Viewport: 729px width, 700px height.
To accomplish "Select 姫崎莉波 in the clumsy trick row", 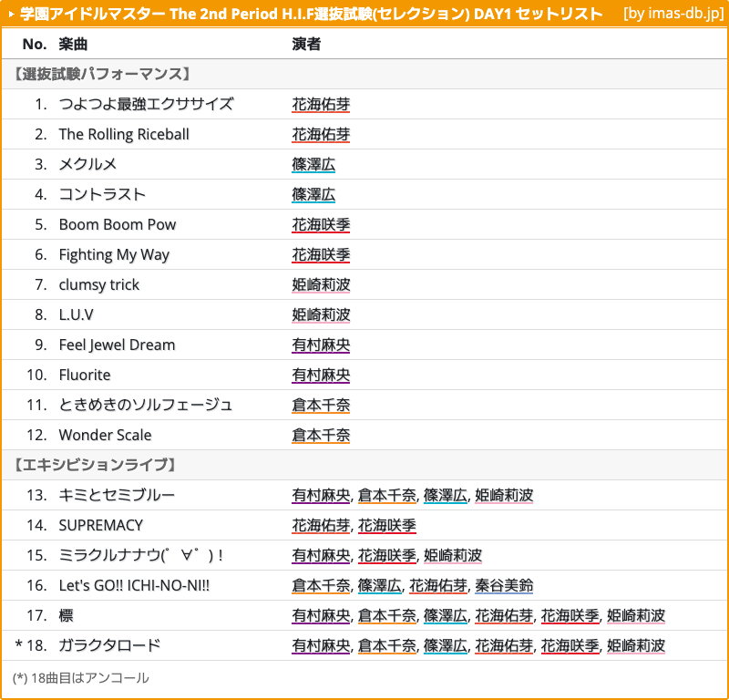I will tap(321, 284).
